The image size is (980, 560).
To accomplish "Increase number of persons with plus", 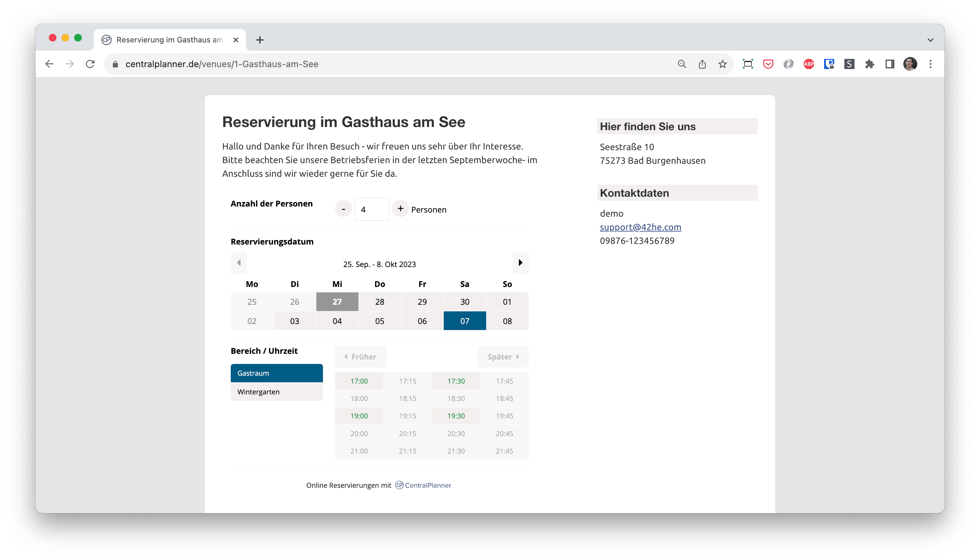I will [400, 209].
